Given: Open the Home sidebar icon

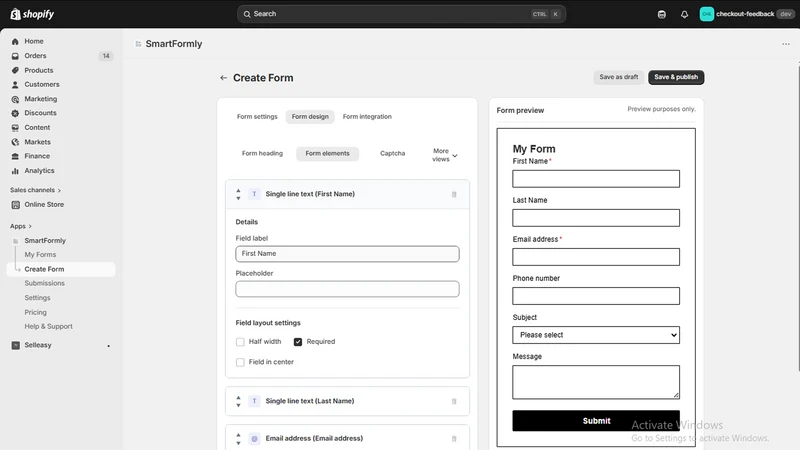Looking at the screenshot, I should pyautogui.click(x=15, y=41).
